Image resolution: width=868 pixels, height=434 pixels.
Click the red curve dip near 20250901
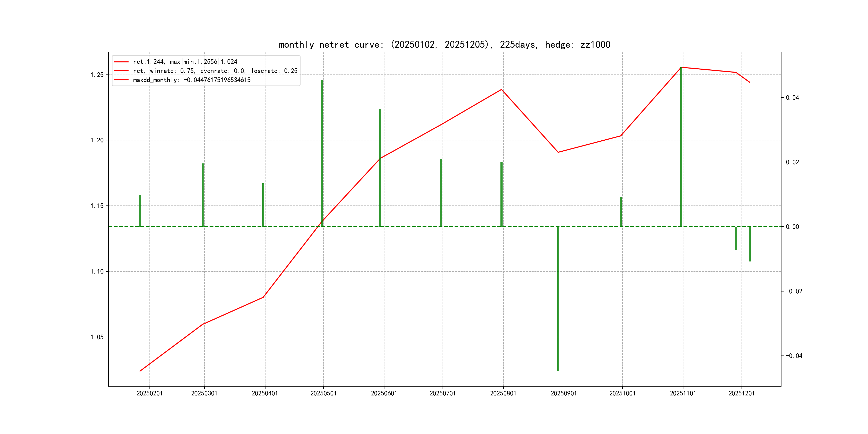558,152
